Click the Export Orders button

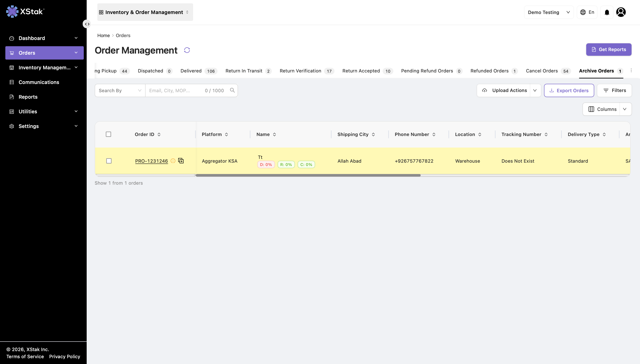(569, 90)
